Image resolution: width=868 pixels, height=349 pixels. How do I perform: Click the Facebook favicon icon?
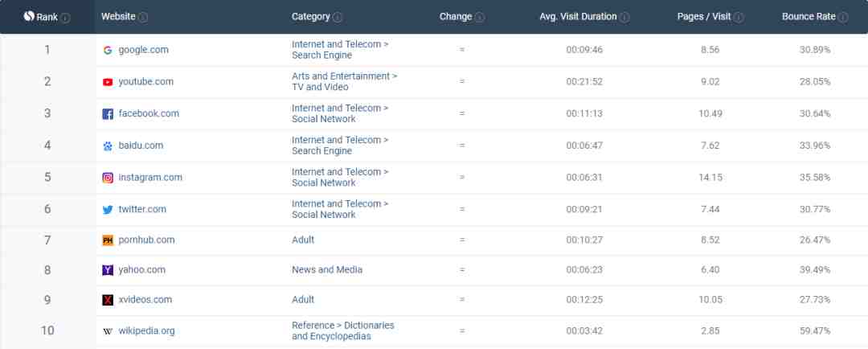pyautogui.click(x=108, y=114)
